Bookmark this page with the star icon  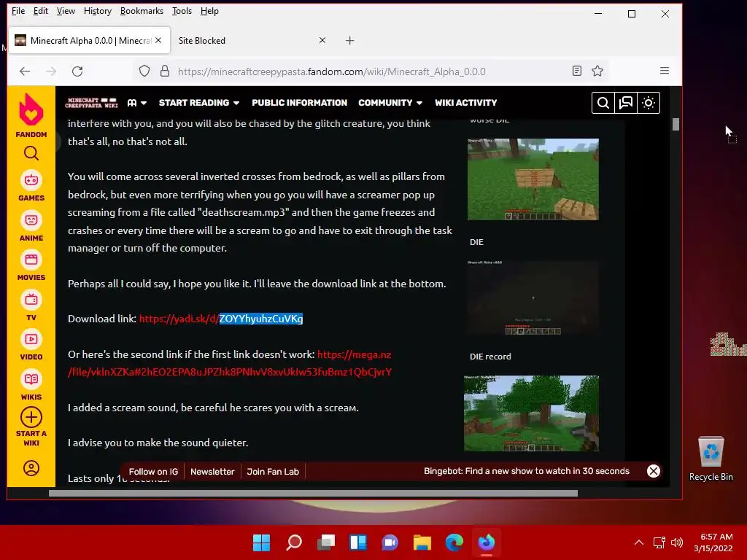tap(597, 71)
